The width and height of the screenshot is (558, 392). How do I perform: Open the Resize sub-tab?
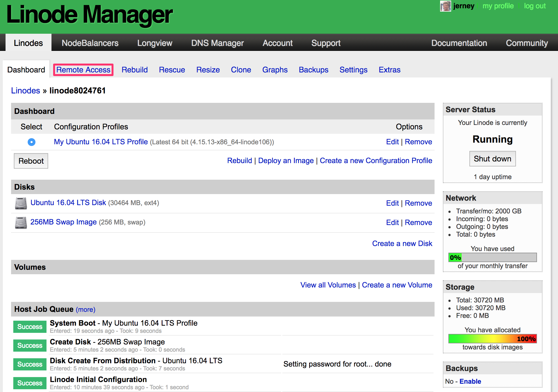click(x=208, y=70)
